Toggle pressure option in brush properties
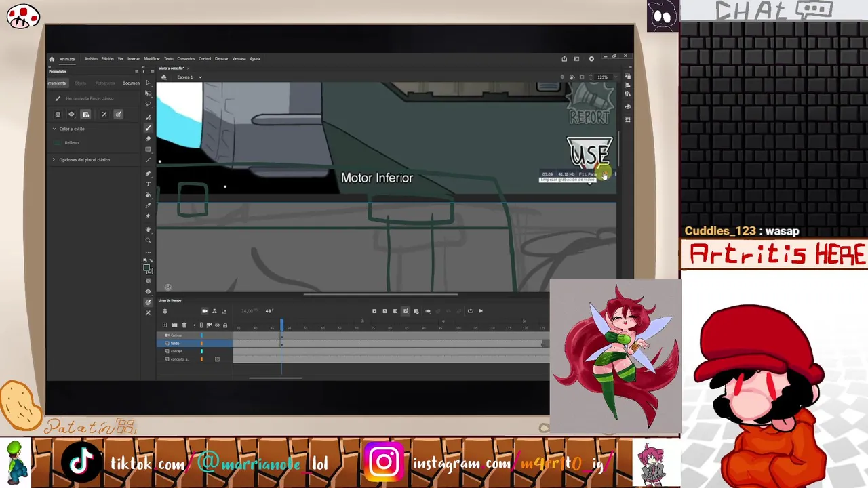Image resolution: width=868 pixels, height=488 pixels. 104,115
